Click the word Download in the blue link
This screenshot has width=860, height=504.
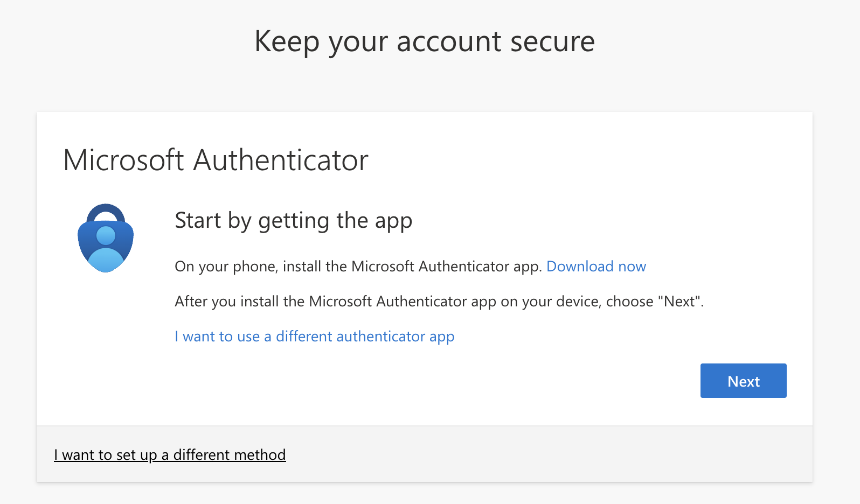(580, 267)
